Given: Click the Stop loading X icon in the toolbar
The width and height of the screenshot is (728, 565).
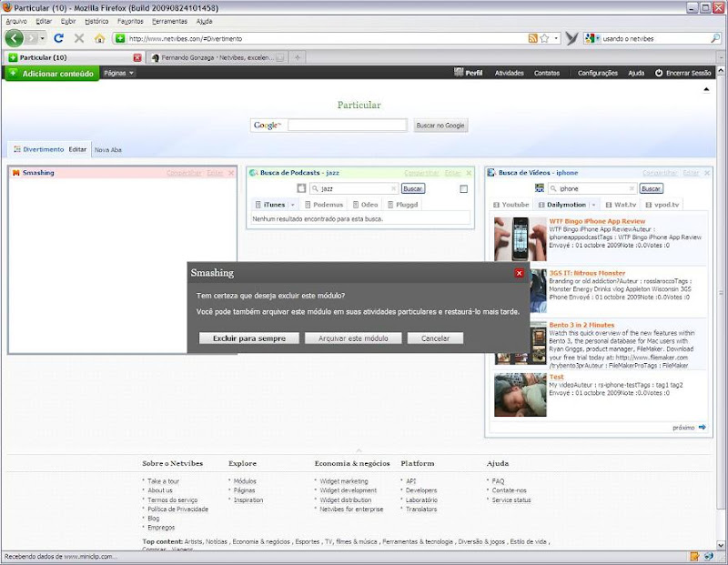Looking at the screenshot, I should pos(79,38).
